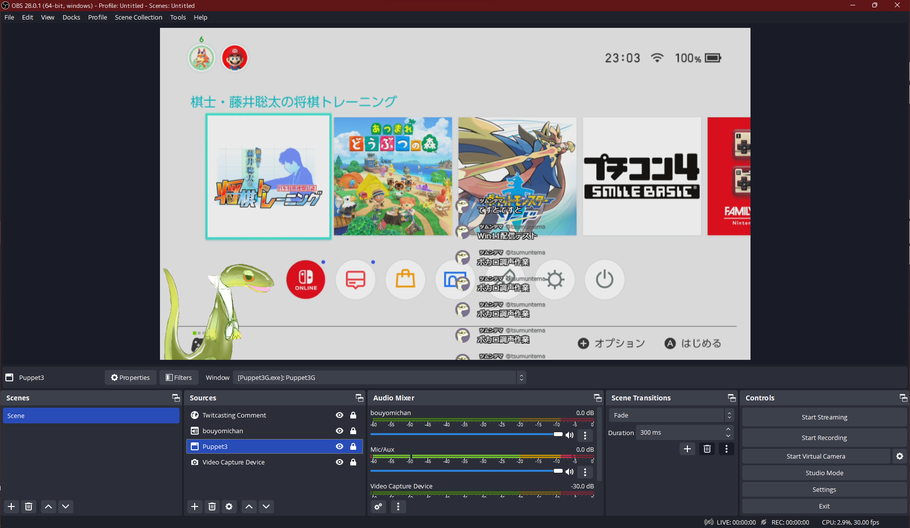Open bouyomichan audio options three-dot menu
Screen dimensions: 910x528
tap(585, 435)
